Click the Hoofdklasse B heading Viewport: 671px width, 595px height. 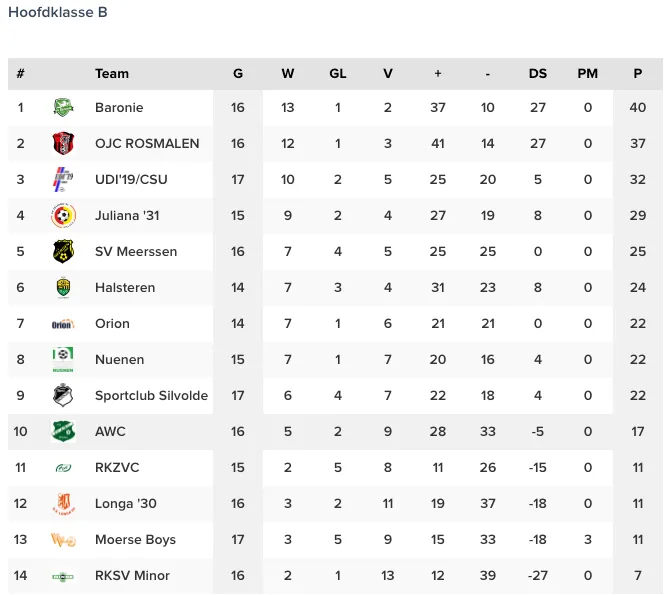pos(58,12)
